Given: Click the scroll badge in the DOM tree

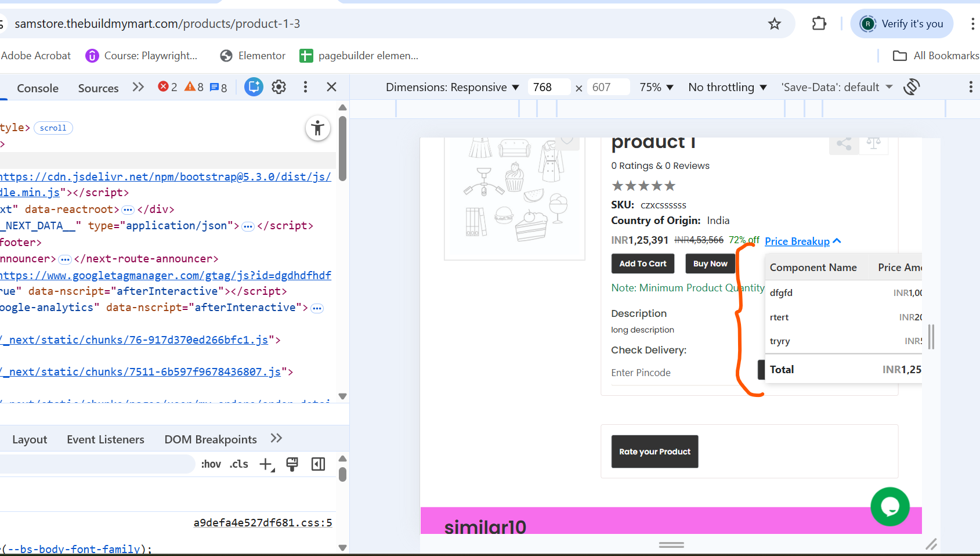Looking at the screenshot, I should pyautogui.click(x=53, y=128).
